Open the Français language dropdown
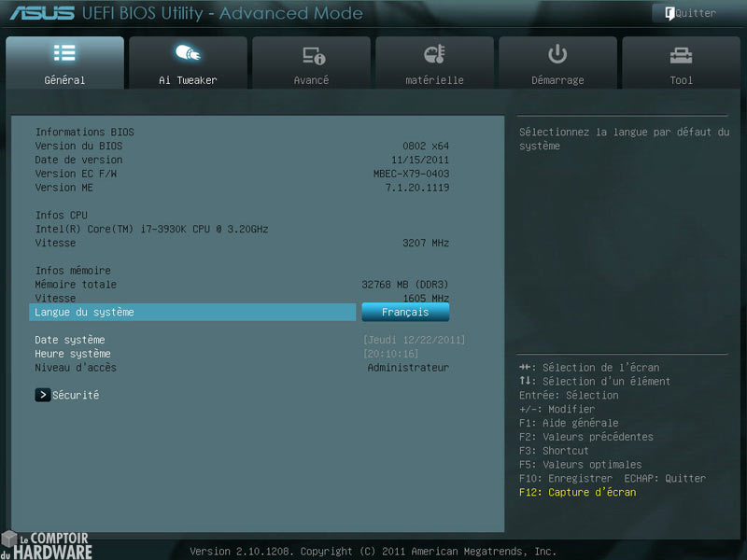This screenshot has height=560, width=747. click(x=405, y=312)
